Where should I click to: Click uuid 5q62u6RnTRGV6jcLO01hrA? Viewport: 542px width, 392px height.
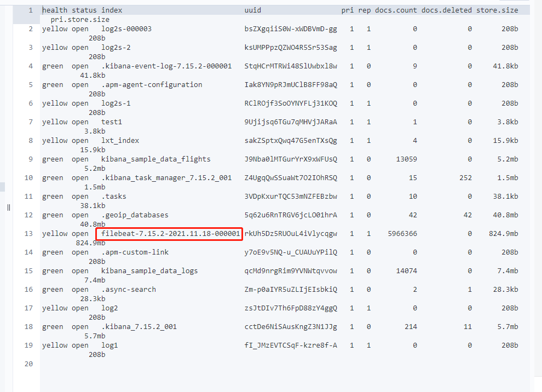291,215
